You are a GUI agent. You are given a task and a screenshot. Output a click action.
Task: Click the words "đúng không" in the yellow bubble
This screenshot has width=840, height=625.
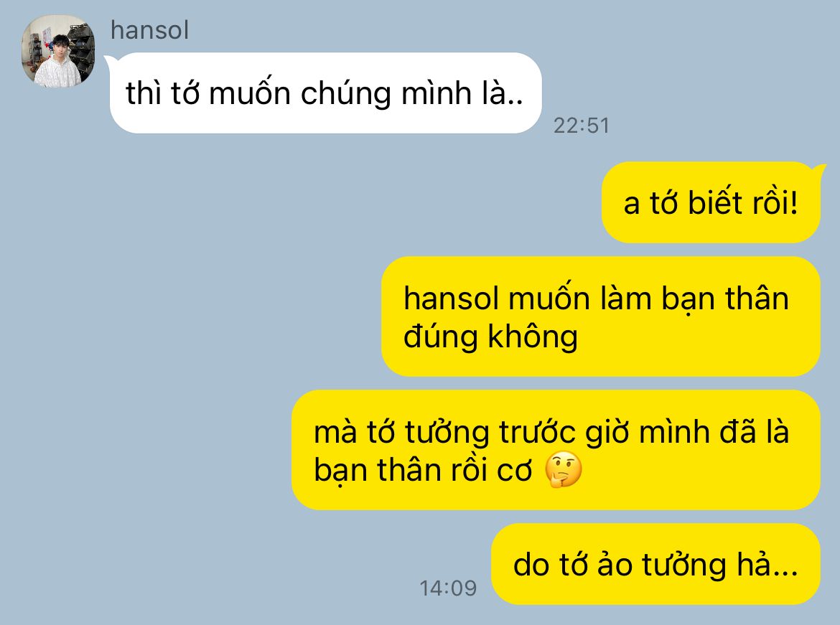490,337
